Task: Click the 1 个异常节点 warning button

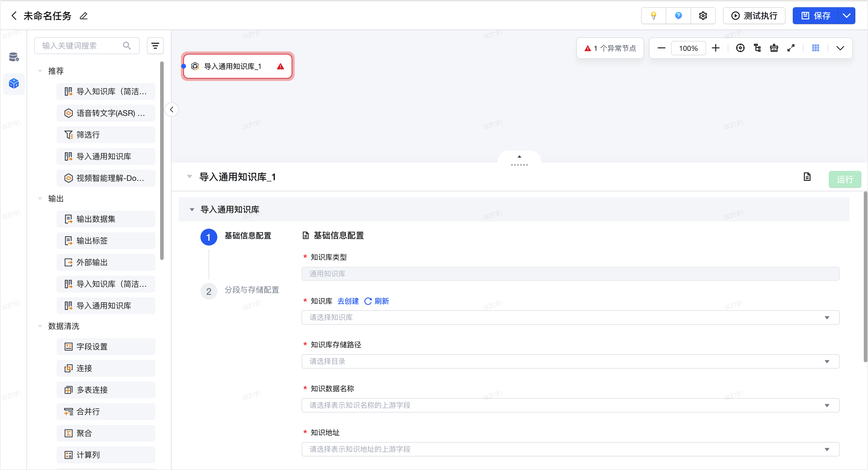Action: coord(610,48)
